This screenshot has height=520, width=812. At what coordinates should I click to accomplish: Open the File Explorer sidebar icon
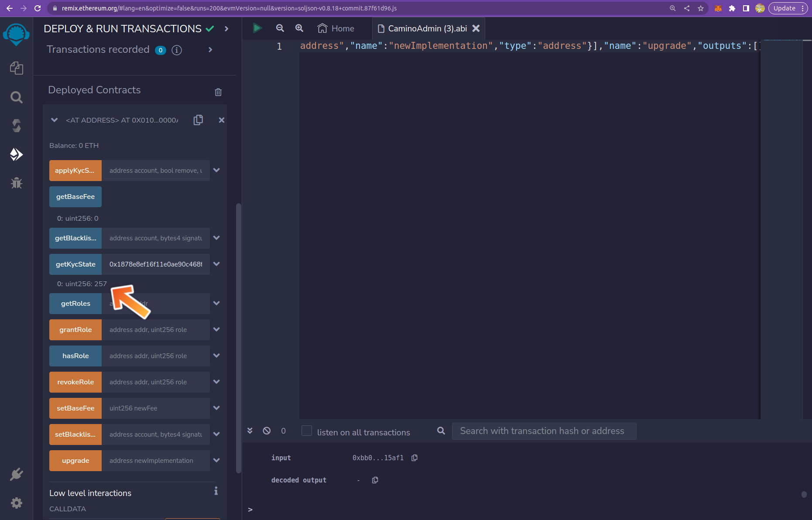[x=17, y=68]
